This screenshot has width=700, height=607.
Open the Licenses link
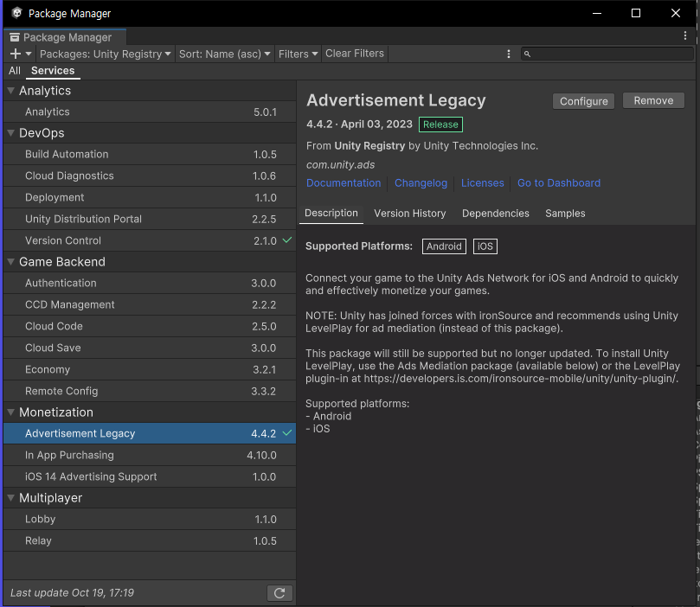coord(482,182)
